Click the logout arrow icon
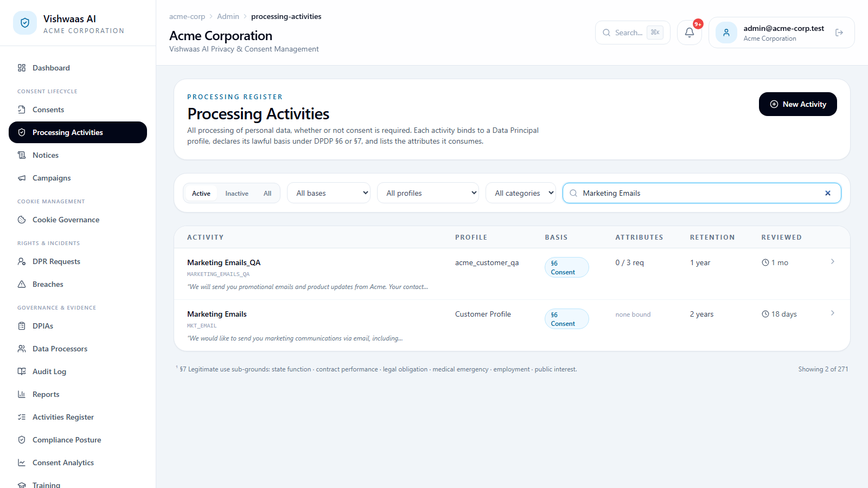 pyautogui.click(x=839, y=33)
